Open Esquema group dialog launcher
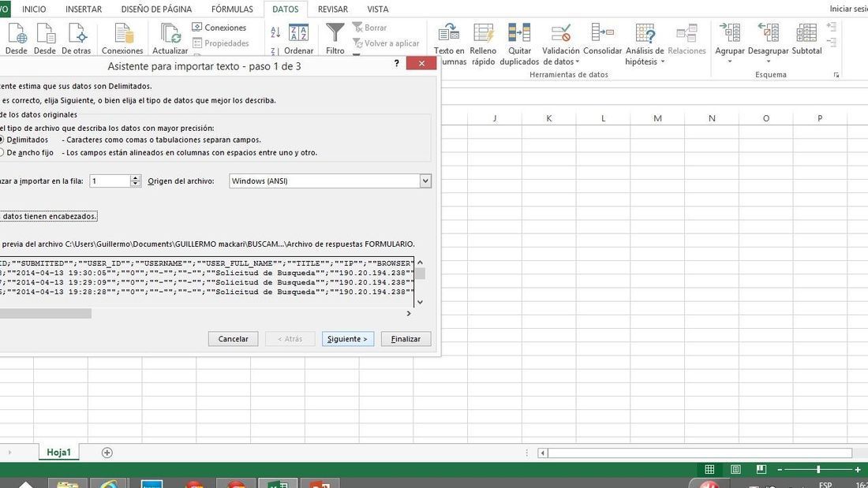Image resolution: width=868 pixels, height=488 pixels. (x=836, y=75)
